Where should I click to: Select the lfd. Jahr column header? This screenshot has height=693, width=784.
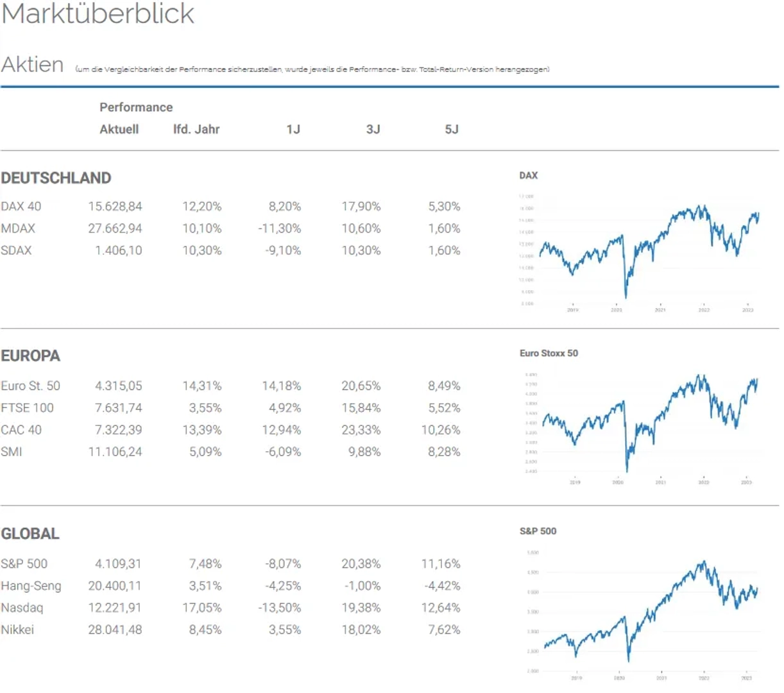click(x=196, y=129)
